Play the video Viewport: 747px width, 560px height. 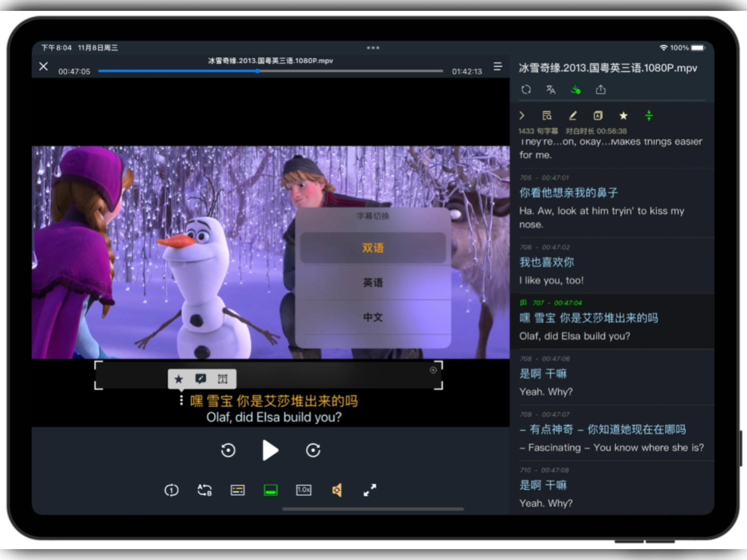pyautogui.click(x=270, y=450)
